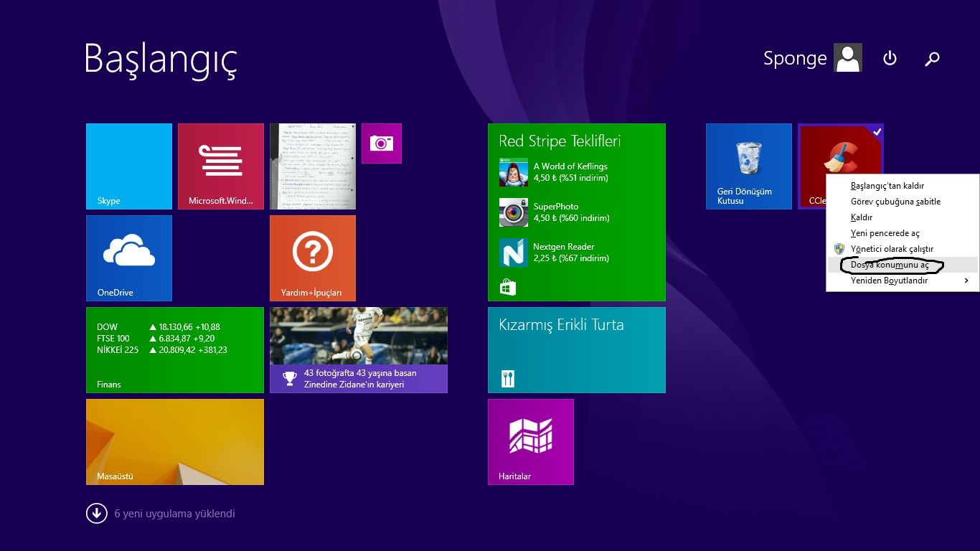The width and height of the screenshot is (980, 551).
Task: Click 6 yeni uygulama yüklendi link
Action: [174, 514]
